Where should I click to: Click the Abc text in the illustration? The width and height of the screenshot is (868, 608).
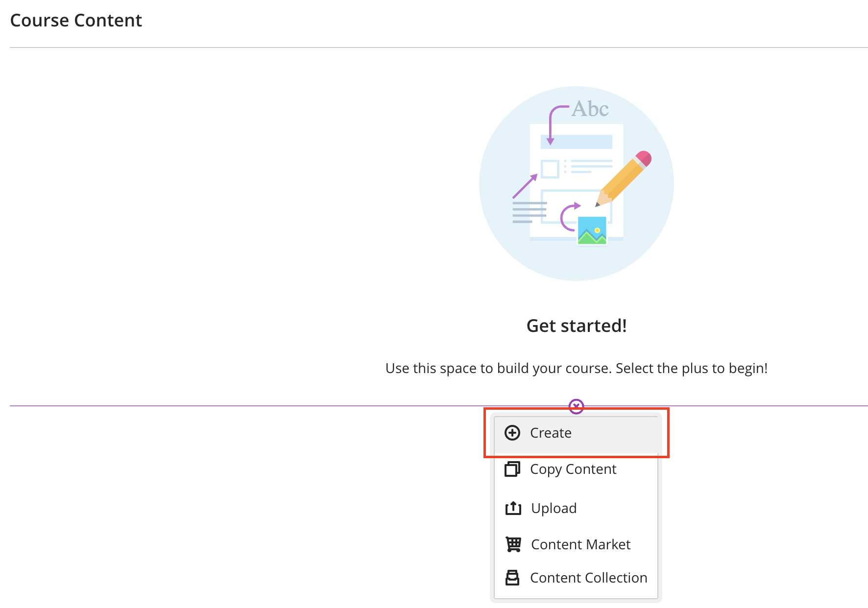pos(590,109)
